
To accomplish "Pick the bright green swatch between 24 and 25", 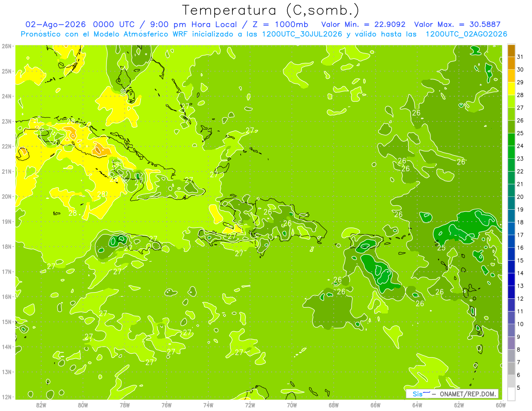I will click(x=511, y=140).
